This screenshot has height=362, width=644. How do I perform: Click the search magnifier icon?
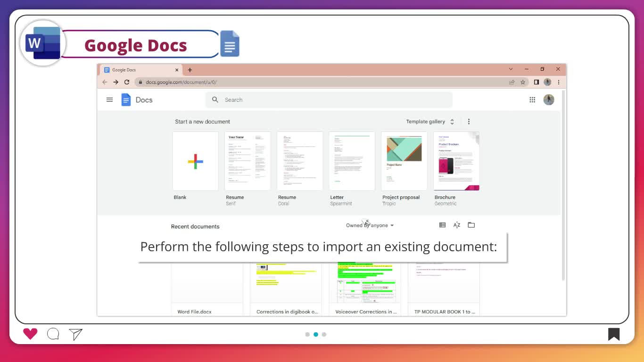(215, 100)
